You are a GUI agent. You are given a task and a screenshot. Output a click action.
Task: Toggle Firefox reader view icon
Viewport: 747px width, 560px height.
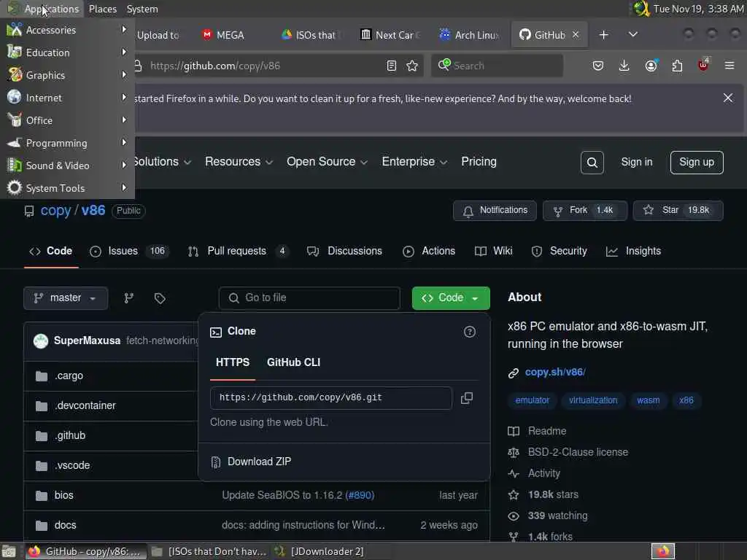[x=391, y=66]
